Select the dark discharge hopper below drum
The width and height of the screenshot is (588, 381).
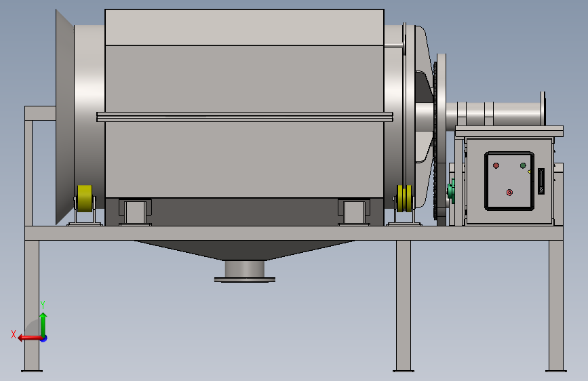click(x=245, y=249)
